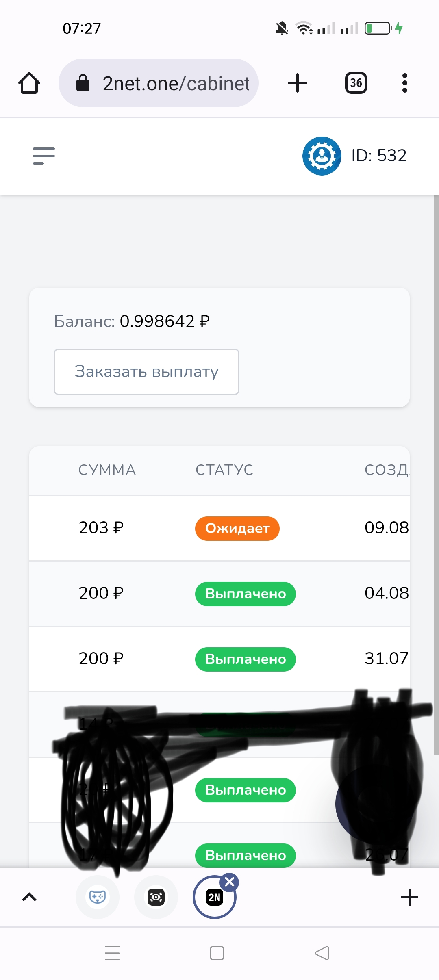Viewport: 439px width, 980px height.
Task: Select the 2N site tab icon
Action: [x=214, y=898]
